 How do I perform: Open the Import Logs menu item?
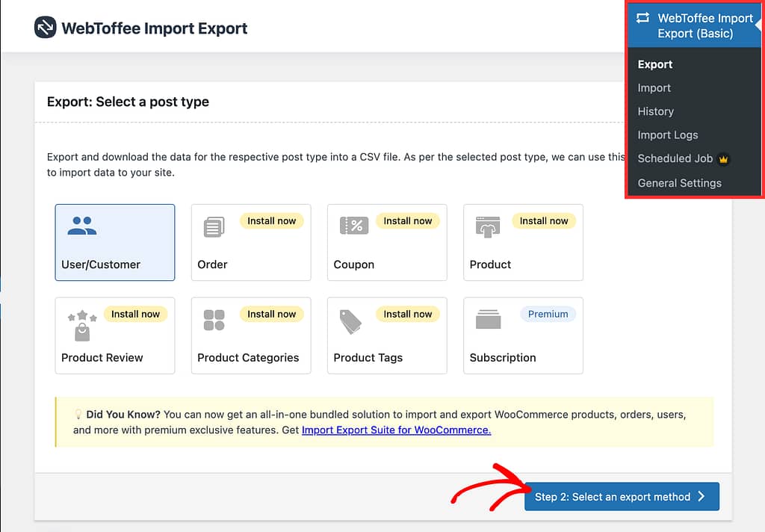pyautogui.click(x=667, y=134)
